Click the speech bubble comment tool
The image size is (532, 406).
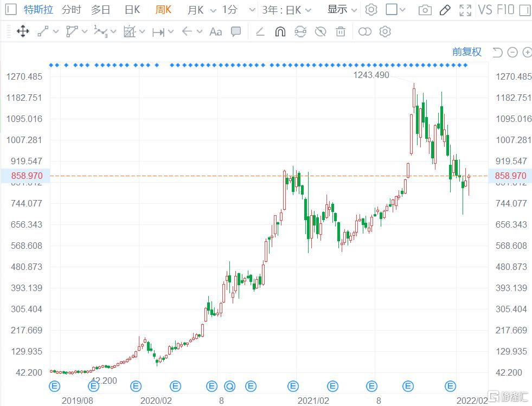tap(236, 31)
